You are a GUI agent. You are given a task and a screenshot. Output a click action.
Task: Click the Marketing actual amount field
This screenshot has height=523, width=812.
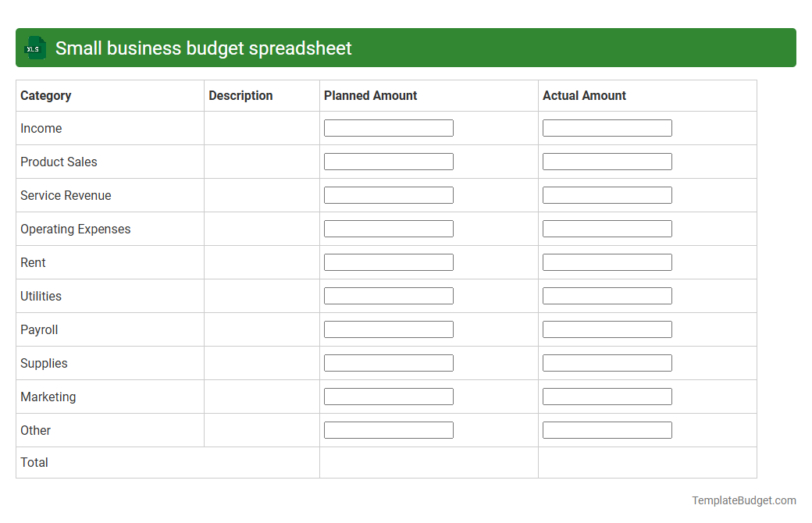607,396
